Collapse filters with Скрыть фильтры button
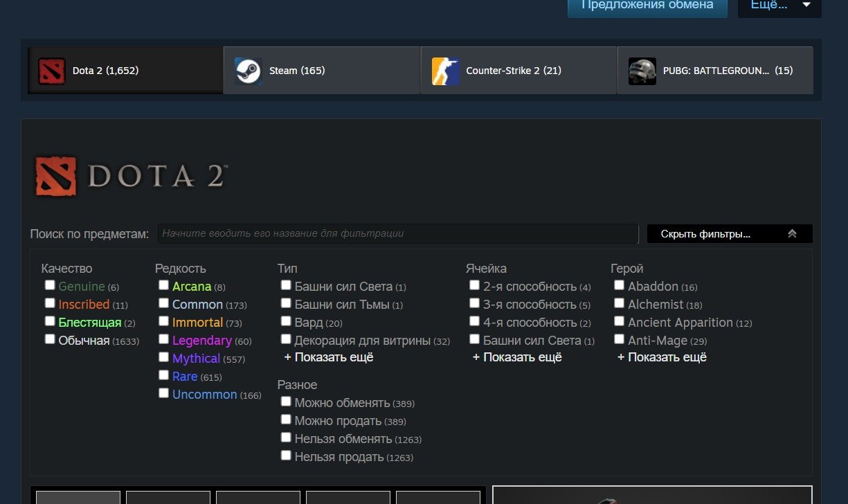 730,234
